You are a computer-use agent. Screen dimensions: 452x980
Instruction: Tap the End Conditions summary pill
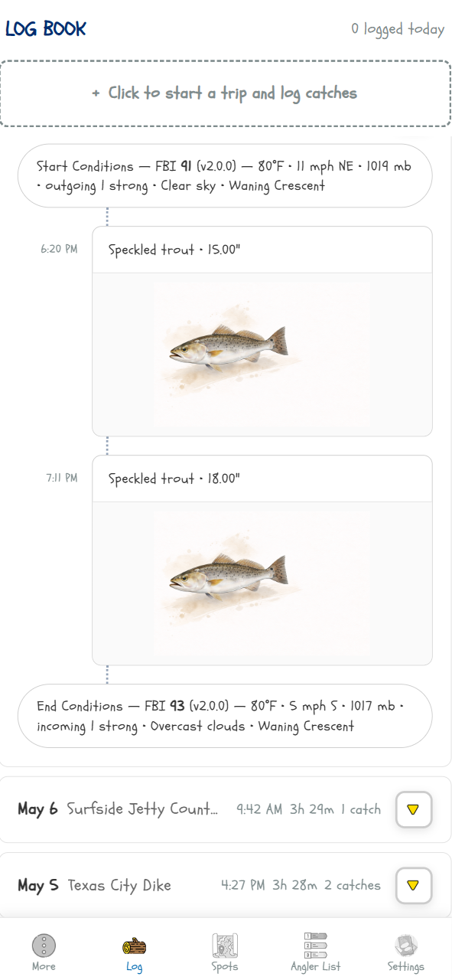225,716
